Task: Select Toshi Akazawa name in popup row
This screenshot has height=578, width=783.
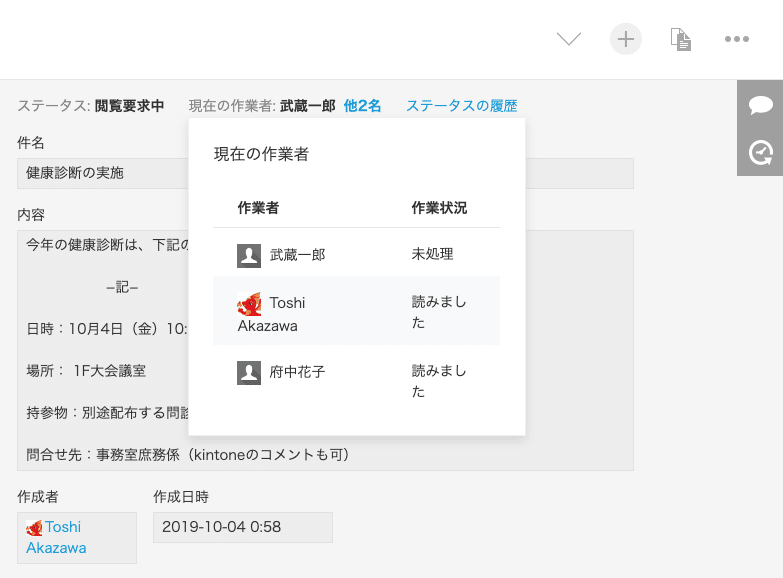Action: 271,314
